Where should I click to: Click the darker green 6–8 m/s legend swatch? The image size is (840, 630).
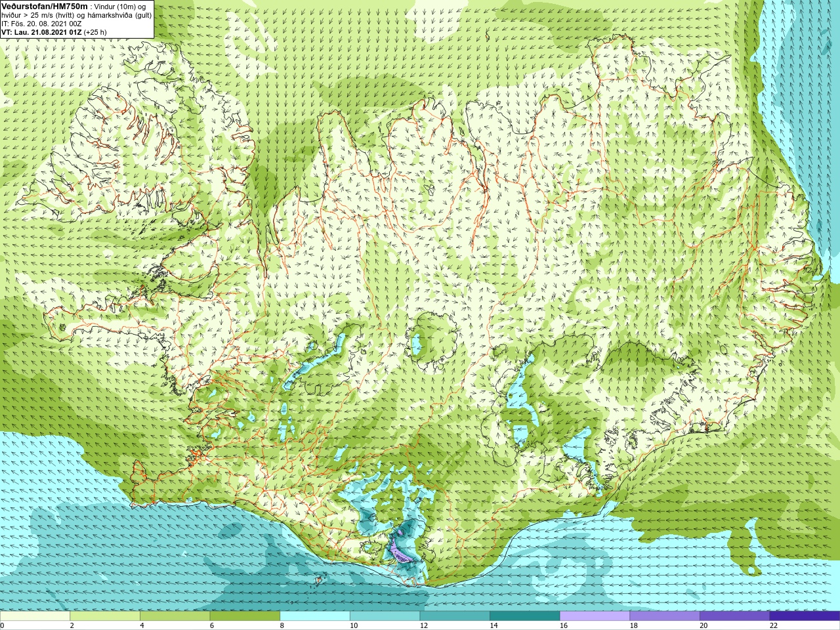[245, 616]
